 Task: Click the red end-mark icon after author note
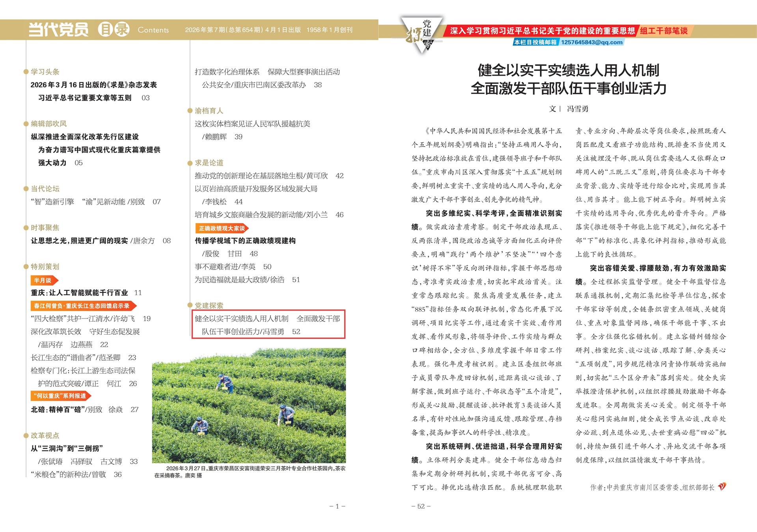pyautogui.click(x=722, y=487)
